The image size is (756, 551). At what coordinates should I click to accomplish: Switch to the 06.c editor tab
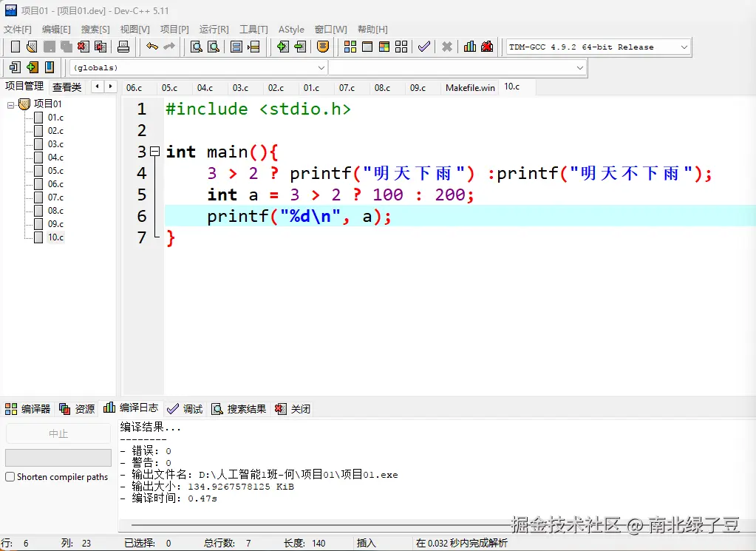[134, 88]
